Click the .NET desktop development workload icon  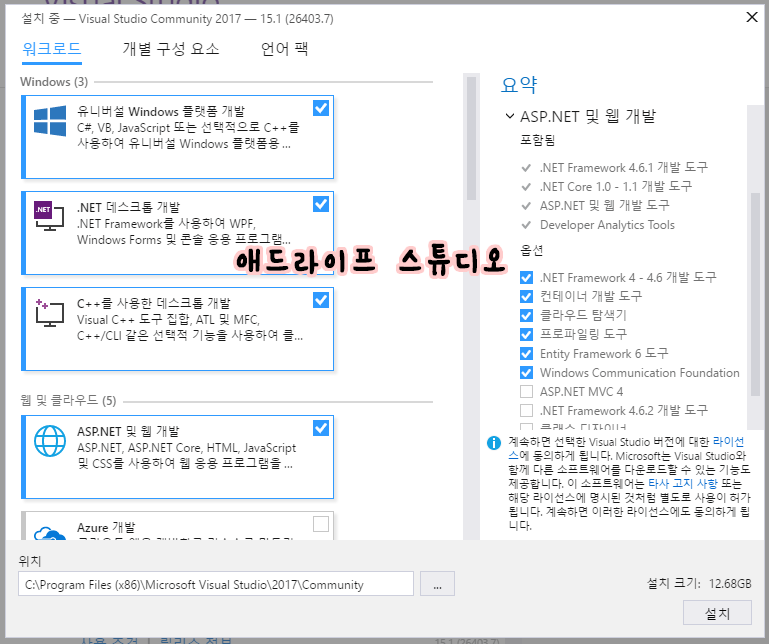pyautogui.click(x=50, y=216)
